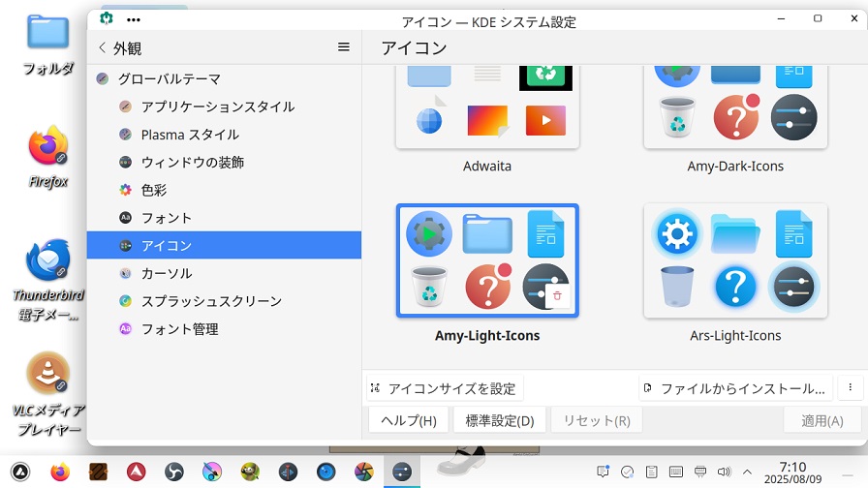The image size is (868, 488).
Task: Click the 標準設定(D) defaults button
Action: point(499,420)
